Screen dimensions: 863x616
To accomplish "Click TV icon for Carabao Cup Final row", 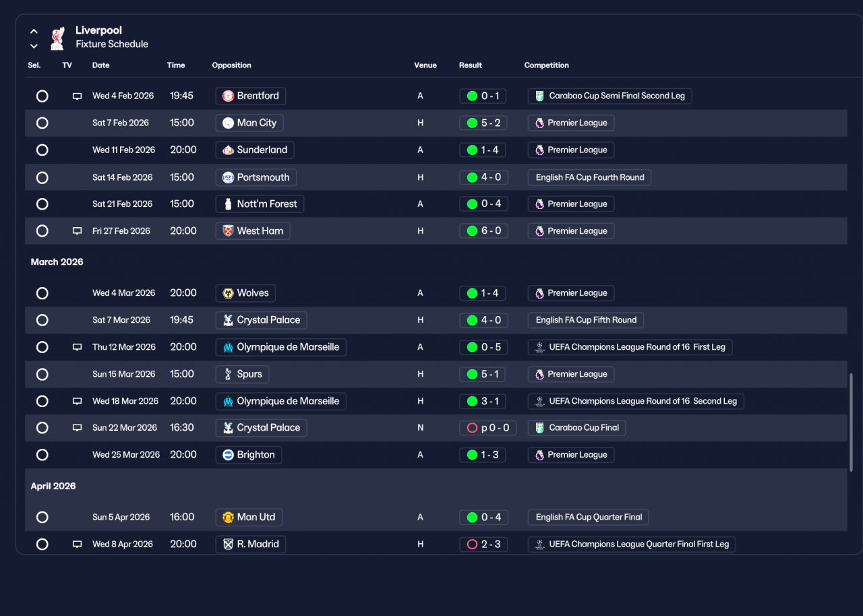I will [x=77, y=428].
